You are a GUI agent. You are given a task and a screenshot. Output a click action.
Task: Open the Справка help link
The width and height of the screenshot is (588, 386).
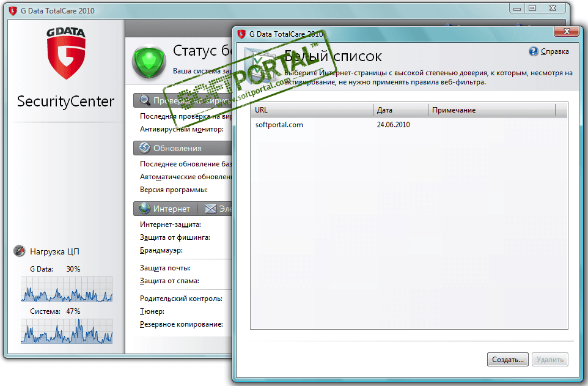(554, 51)
